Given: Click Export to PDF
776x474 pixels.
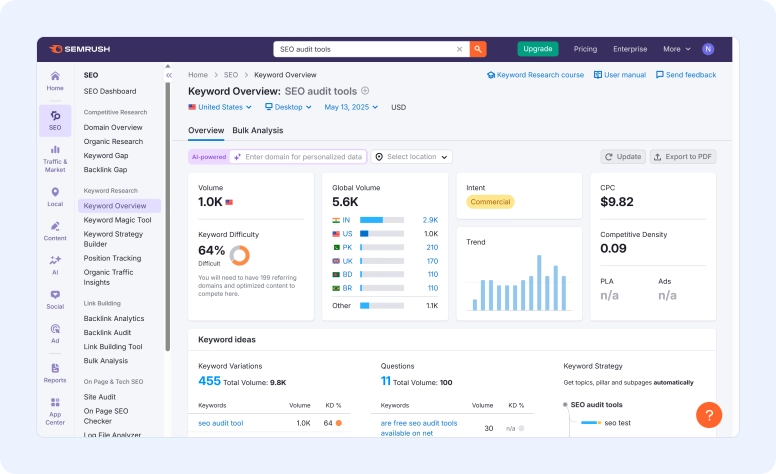Looking at the screenshot, I should tap(683, 157).
